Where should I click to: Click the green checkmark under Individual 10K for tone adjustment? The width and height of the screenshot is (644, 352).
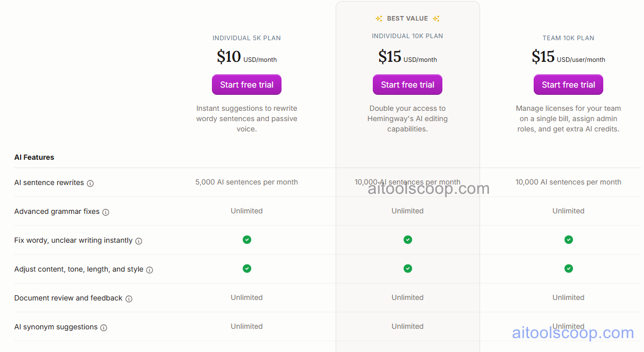point(407,269)
